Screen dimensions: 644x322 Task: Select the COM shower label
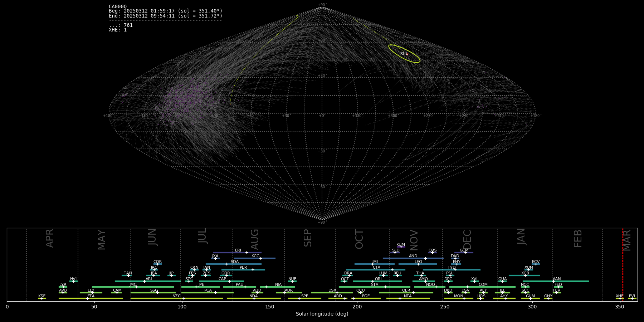pyautogui.click(x=483, y=285)
